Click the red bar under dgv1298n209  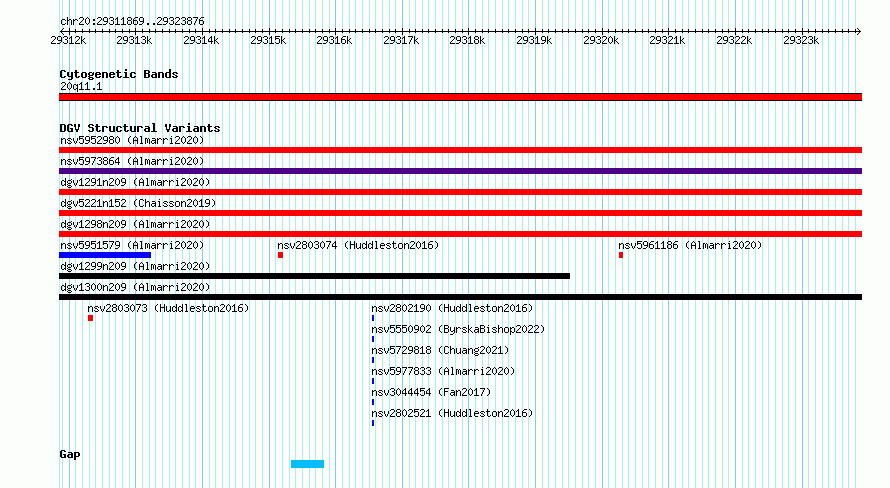tap(460, 234)
